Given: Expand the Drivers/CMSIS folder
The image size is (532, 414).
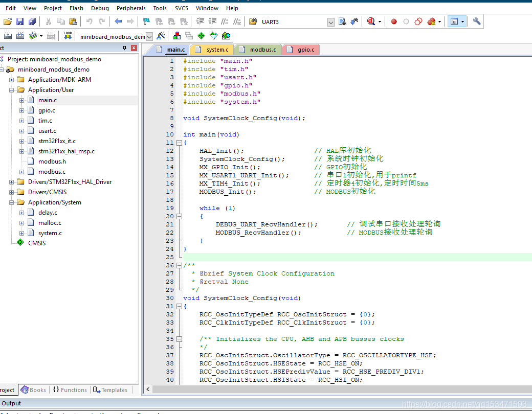Looking at the screenshot, I should click(12, 192).
